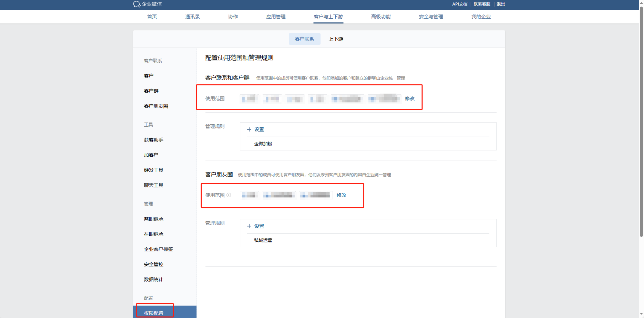Click the 配置使用范围和管理规则 heading

coord(239,58)
